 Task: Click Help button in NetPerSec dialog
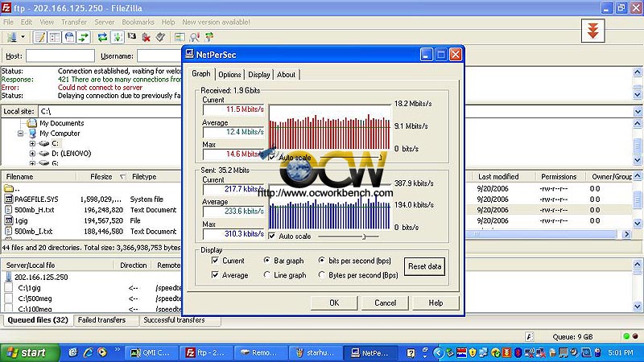[x=436, y=302]
